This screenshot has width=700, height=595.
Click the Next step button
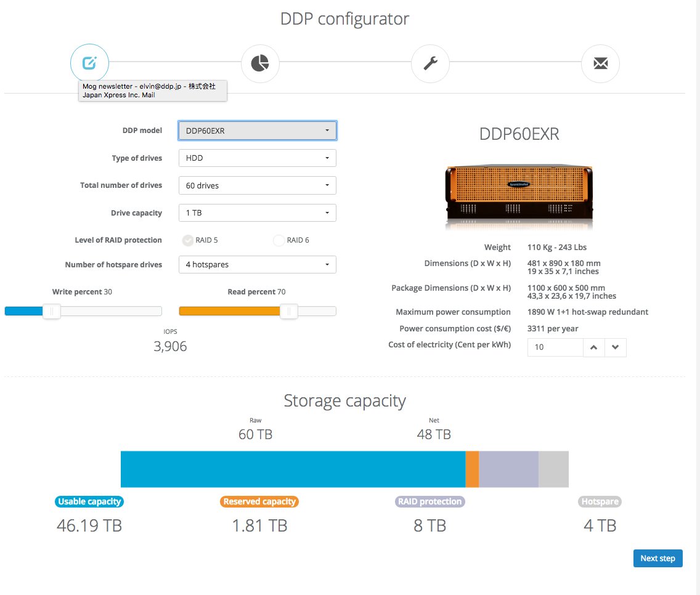[x=657, y=559]
